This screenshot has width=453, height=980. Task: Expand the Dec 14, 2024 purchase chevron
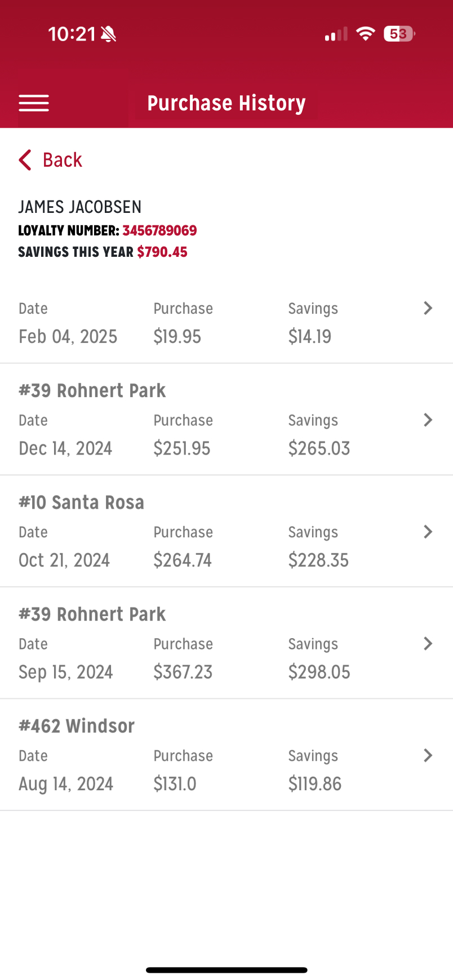pyautogui.click(x=428, y=420)
